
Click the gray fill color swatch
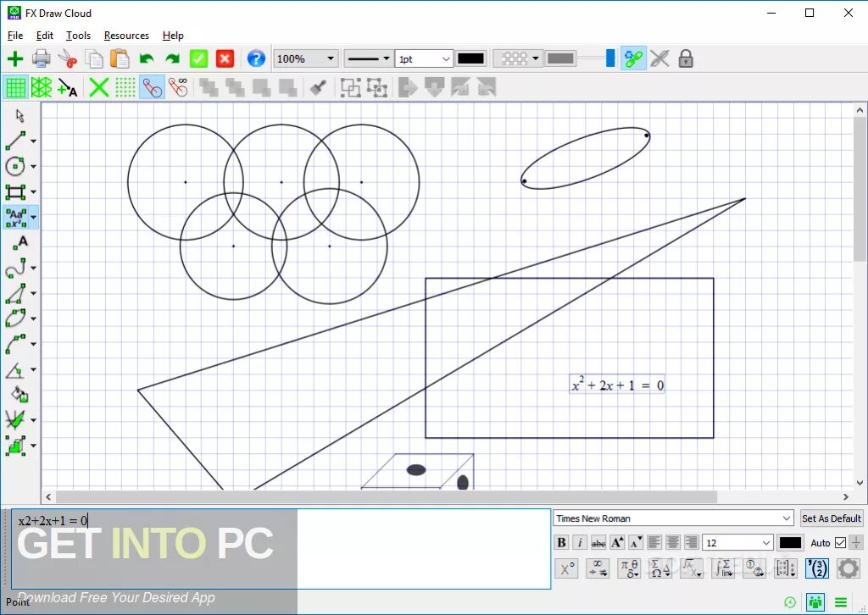(560, 58)
